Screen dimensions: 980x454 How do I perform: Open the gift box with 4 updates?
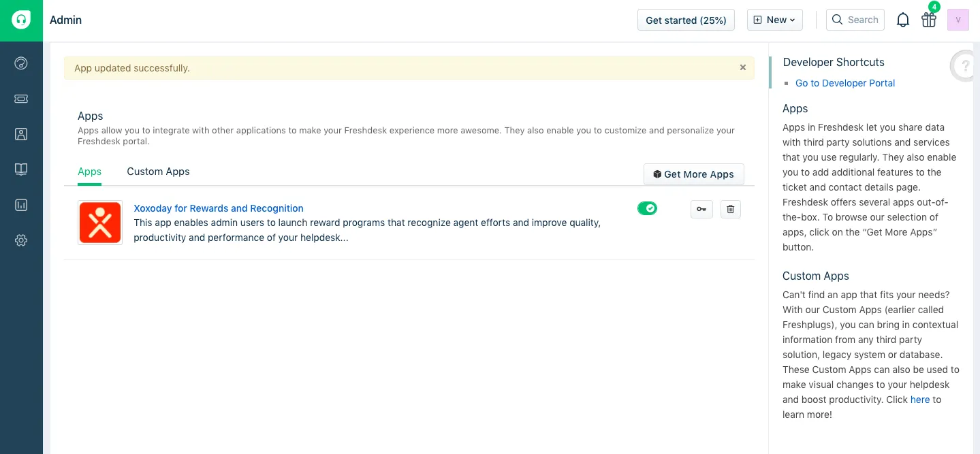(x=928, y=20)
